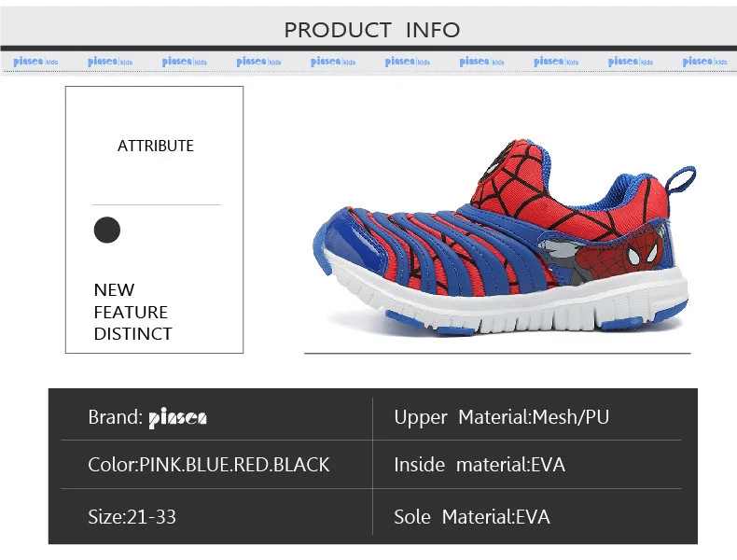Screen dimensions: 737x560
Task: Click the Brand: label text
Action: coord(115,417)
